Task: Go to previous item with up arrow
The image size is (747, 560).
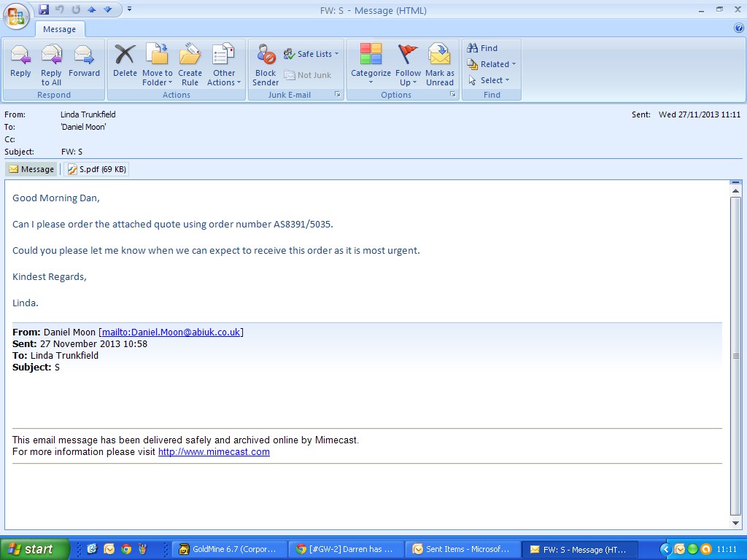Action: click(x=91, y=9)
